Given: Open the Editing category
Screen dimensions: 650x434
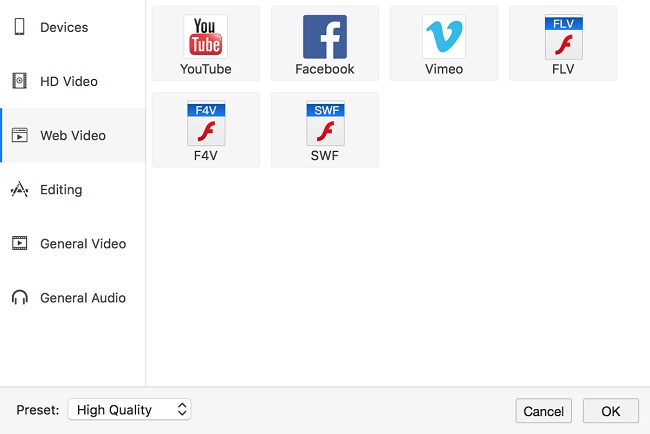Looking at the screenshot, I should 73,189.
